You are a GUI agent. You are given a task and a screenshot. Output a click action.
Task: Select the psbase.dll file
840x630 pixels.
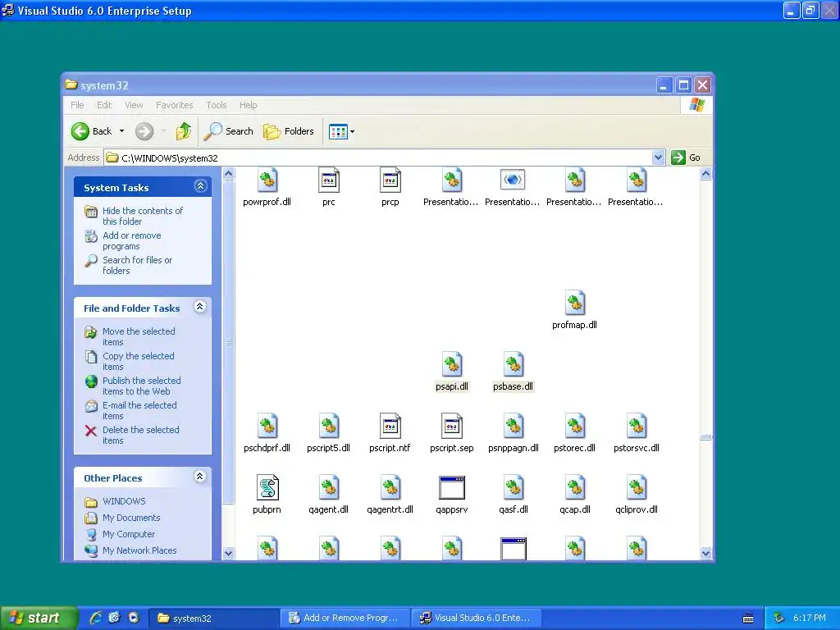coord(514,372)
